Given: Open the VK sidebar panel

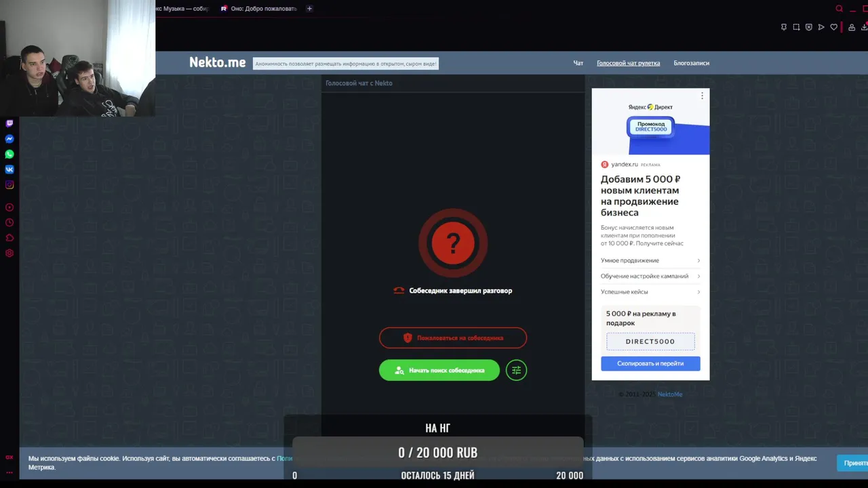Looking at the screenshot, I should click(9, 169).
